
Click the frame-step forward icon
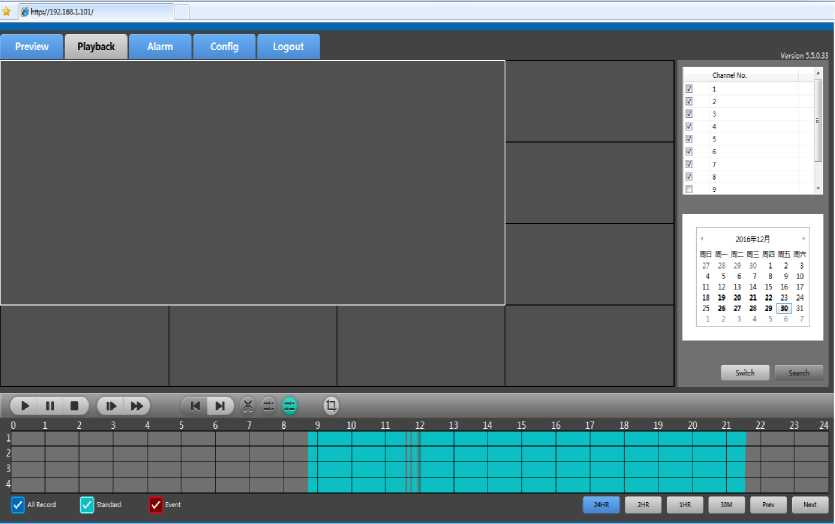point(111,406)
